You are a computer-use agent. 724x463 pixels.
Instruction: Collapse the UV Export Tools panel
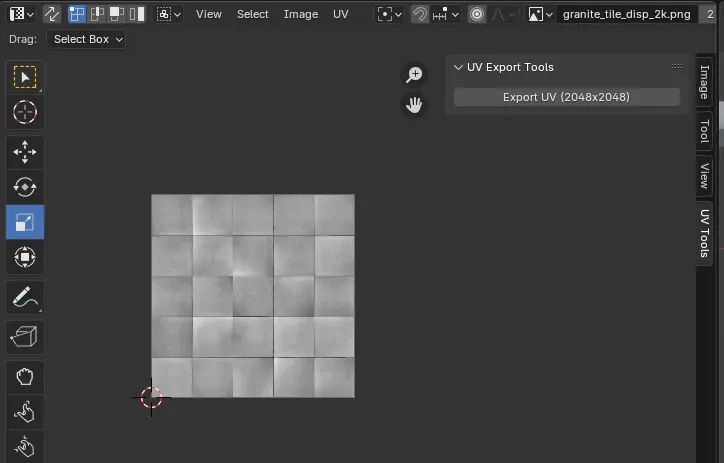(x=458, y=67)
